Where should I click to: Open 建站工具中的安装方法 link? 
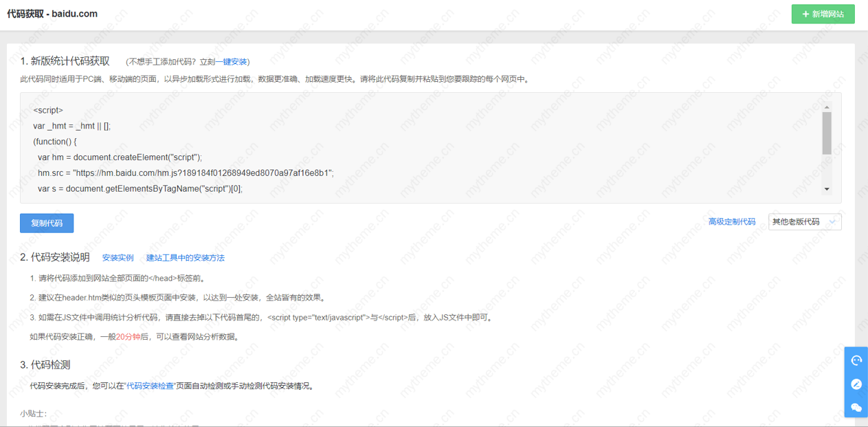(x=186, y=258)
